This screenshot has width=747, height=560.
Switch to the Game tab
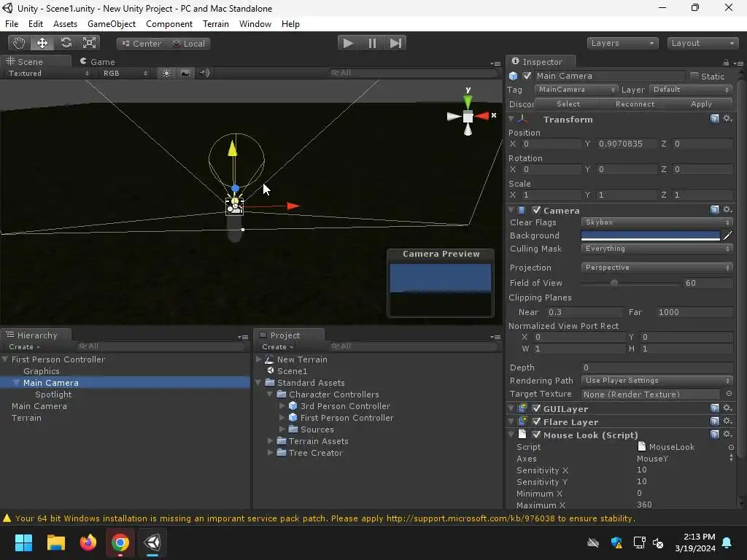pyautogui.click(x=98, y=62)
